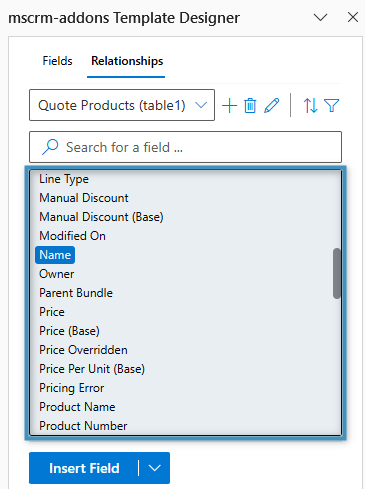Select the Manual Discount (Base) field
Viewport: 365px width, 489px height.
click(x=101, y=217)
